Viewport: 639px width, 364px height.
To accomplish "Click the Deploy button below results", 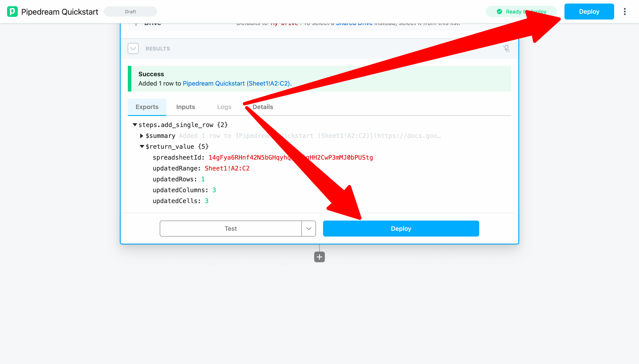I will coord(401,229).
